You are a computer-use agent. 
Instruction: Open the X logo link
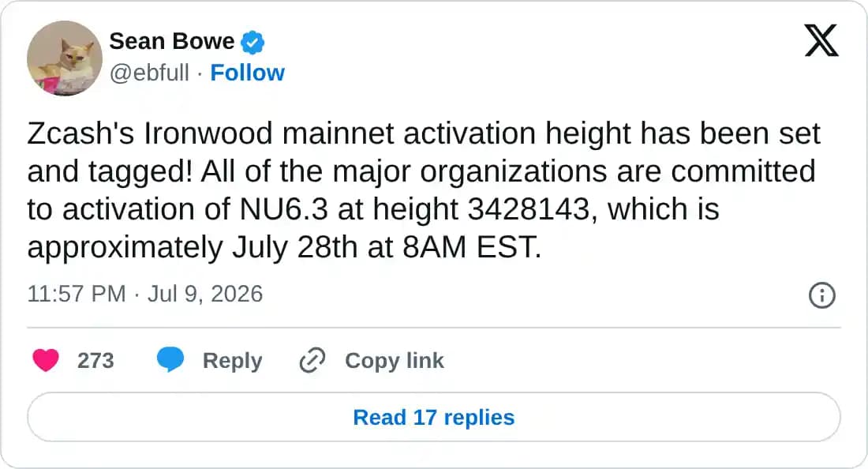coord(821,40)
